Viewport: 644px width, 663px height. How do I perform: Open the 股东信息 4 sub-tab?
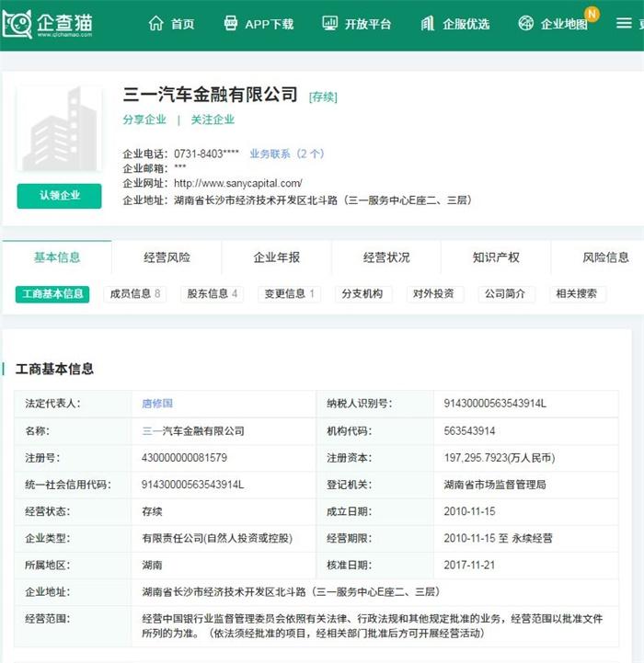[212, 294]
